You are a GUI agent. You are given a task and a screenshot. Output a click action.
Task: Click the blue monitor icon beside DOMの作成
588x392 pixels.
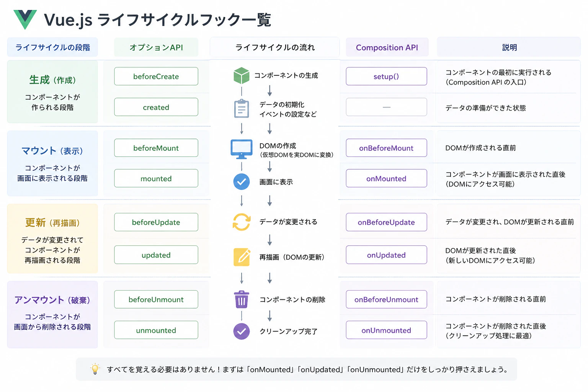point(242,149)
